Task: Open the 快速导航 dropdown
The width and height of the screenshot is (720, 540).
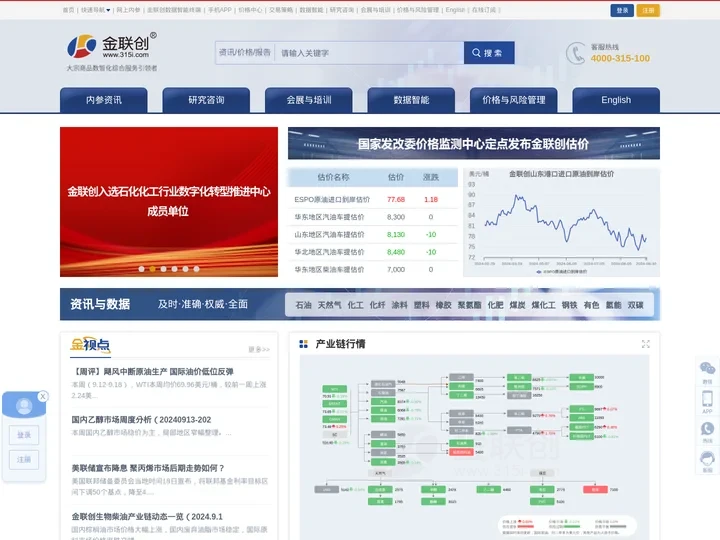Action: 96,10
